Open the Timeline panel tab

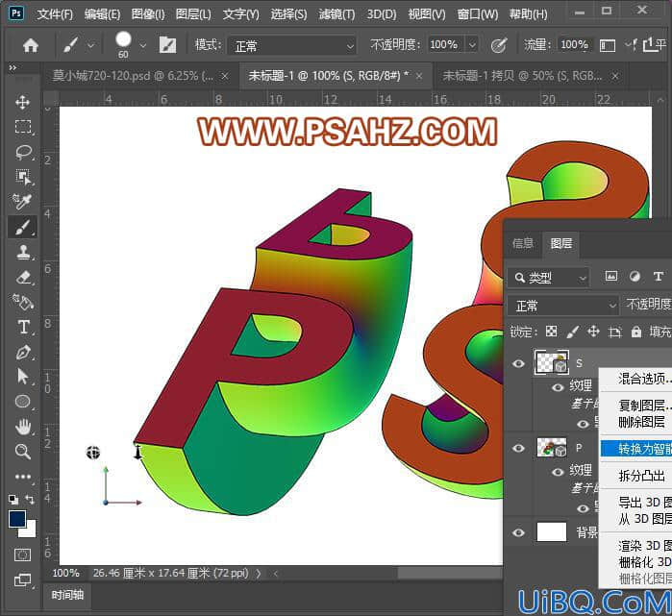[x=67, y=595]
